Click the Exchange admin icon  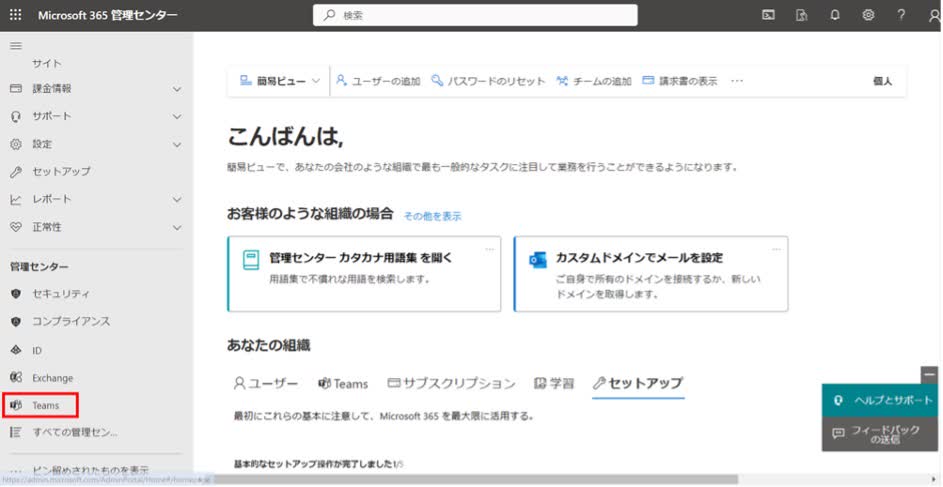pyautogui.click(x=16, y=378)
